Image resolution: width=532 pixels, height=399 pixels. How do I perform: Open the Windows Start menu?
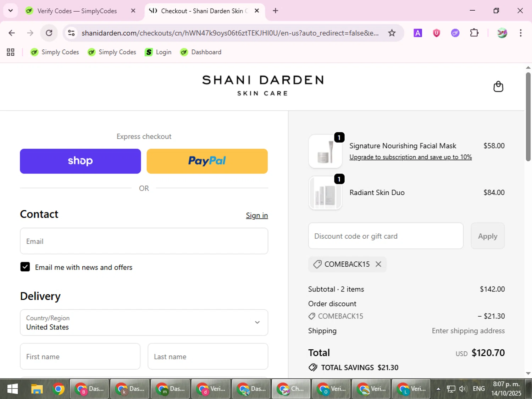click(12, 389)
